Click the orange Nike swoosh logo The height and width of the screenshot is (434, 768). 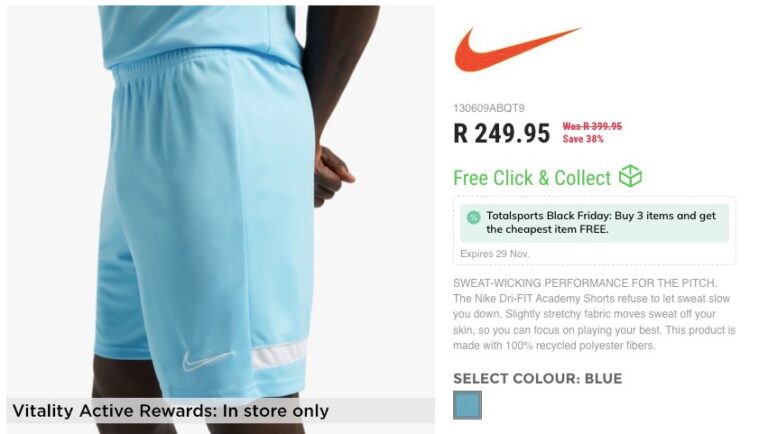(517, 49)
